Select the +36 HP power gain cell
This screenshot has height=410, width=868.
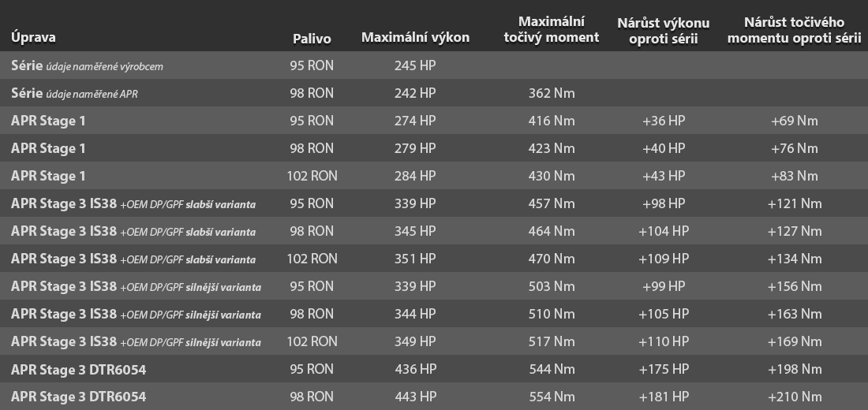click(664, 121)
